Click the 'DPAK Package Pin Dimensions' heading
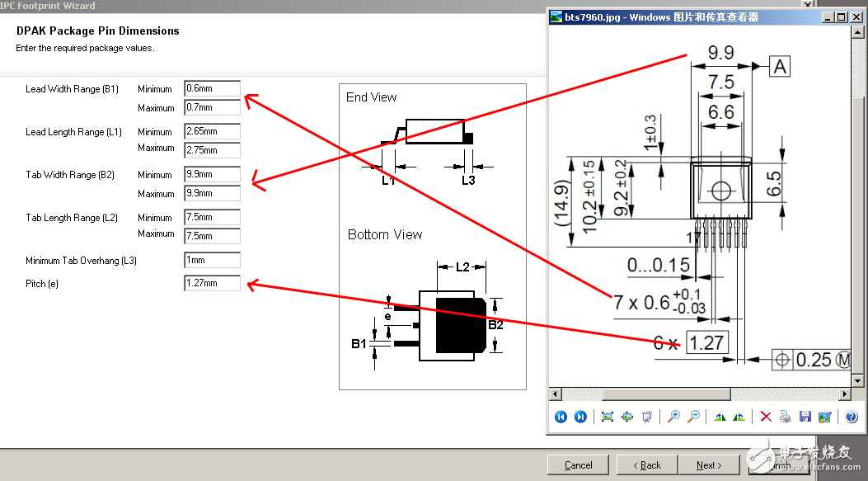 [x=98, y=31]
